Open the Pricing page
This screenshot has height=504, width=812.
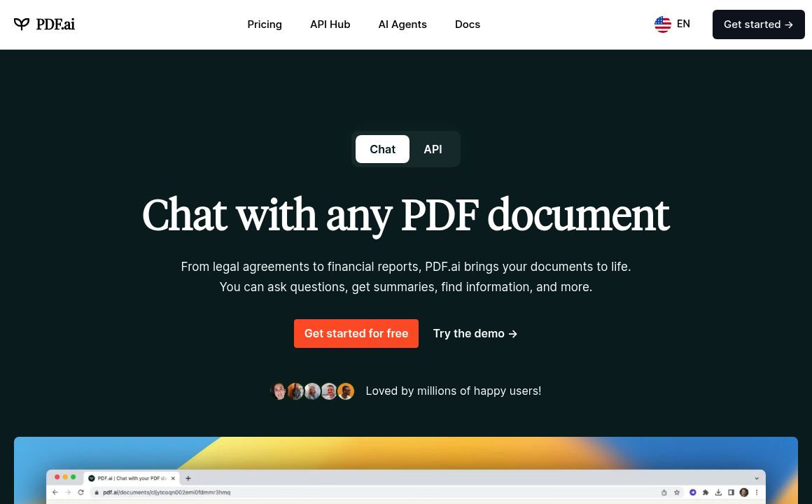click(x=265, y=24)
